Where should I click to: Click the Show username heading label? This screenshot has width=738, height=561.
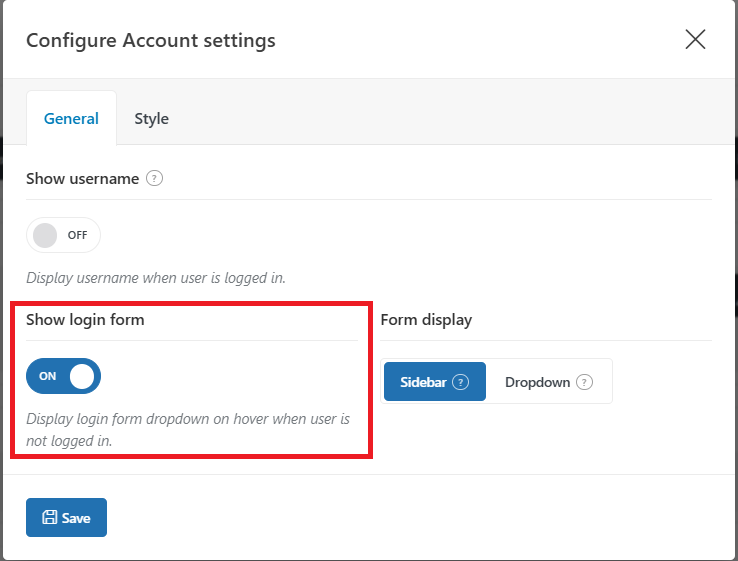(x=82, y=179)
